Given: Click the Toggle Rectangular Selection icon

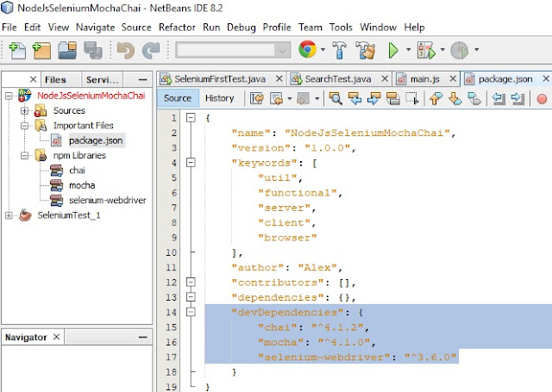Looking at the screenshot, I should (x=411, y=99).
